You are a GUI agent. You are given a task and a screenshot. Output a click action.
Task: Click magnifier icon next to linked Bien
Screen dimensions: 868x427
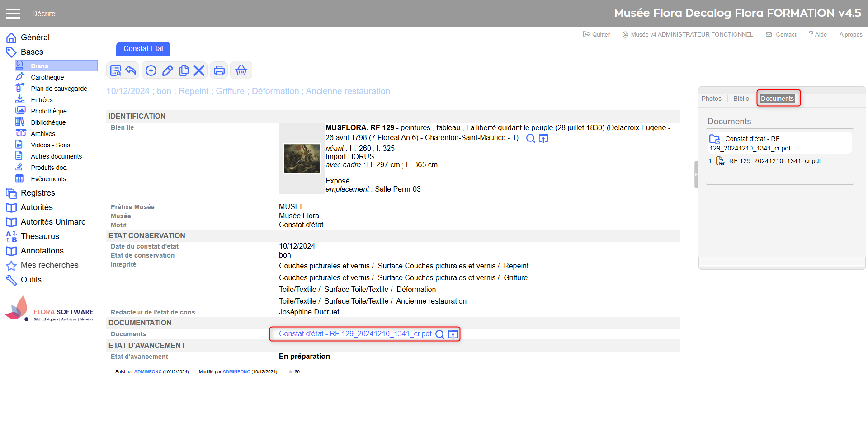530,138
